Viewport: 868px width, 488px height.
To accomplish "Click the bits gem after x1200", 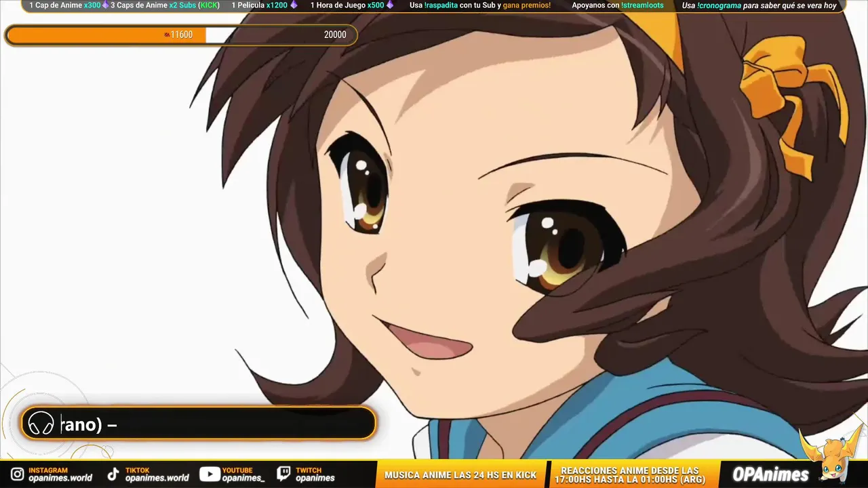I will (294, 5).
